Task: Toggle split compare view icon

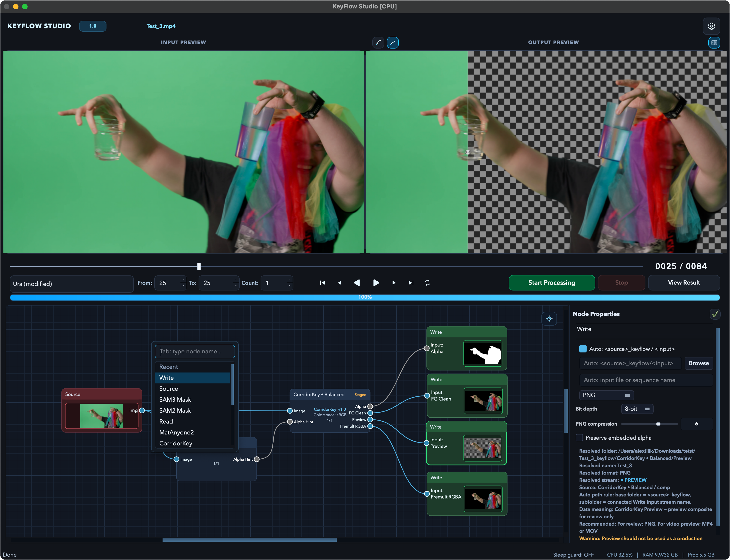Action: [714, 43]
